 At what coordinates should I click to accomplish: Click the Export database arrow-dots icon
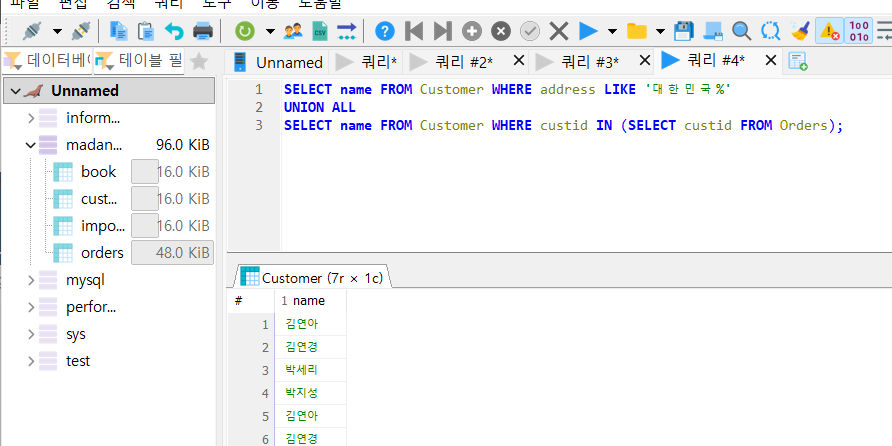[x=346, y=31]
